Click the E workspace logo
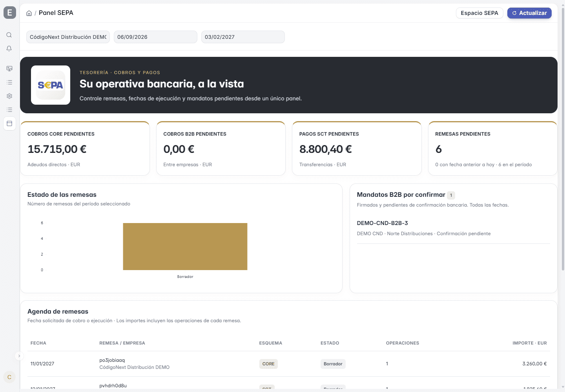 [10, 13]
